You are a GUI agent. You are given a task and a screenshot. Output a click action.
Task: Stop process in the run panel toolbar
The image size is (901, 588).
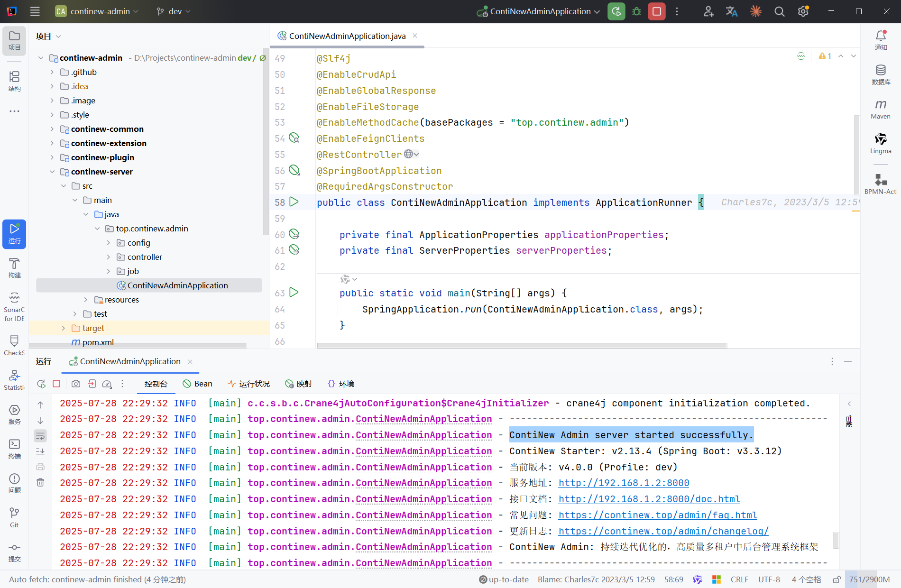(x=56, y=384)
